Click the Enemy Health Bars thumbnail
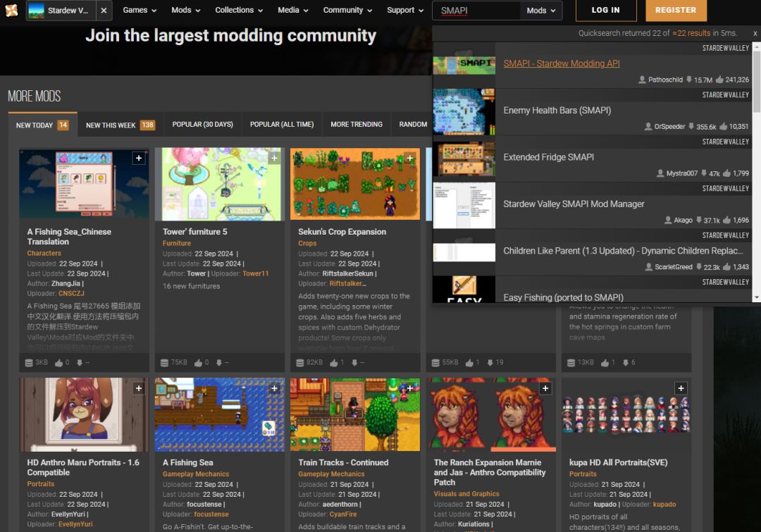 464,111
